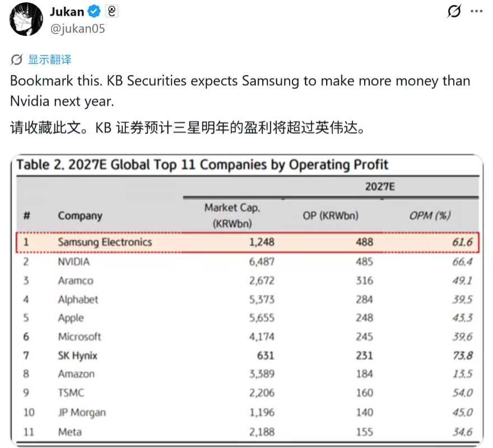Click the OPM (%) column header
Screen dimensions: 493x448
pyautogui.click(x=430, y=216)
